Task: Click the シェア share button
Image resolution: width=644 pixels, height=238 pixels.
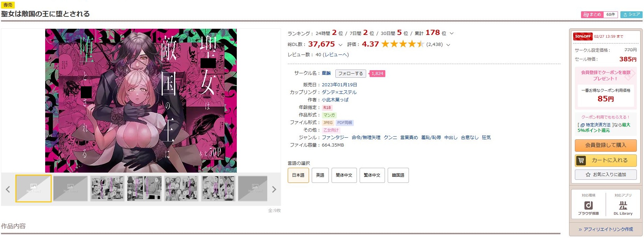Action: (631, 14)
